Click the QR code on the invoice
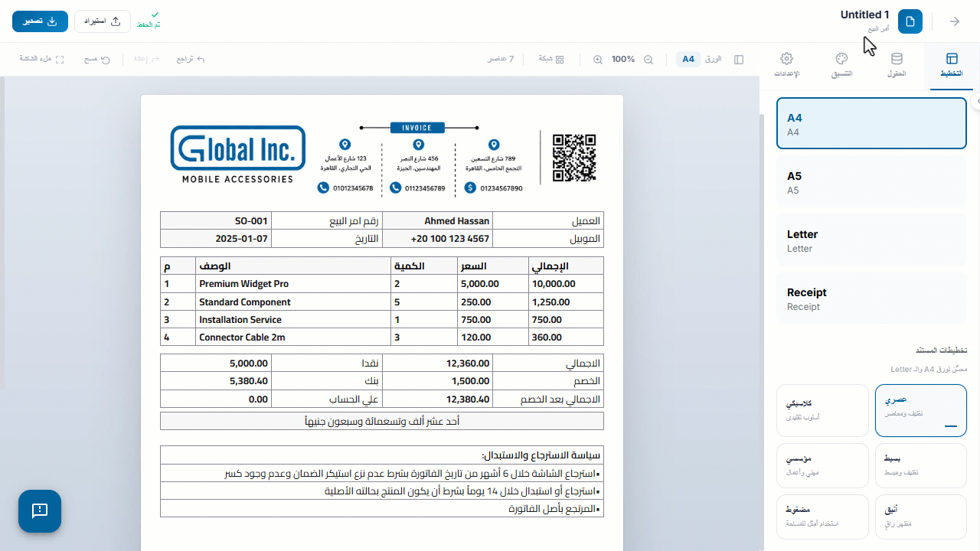Screen dimensions: 980x551 coord(574,158)
